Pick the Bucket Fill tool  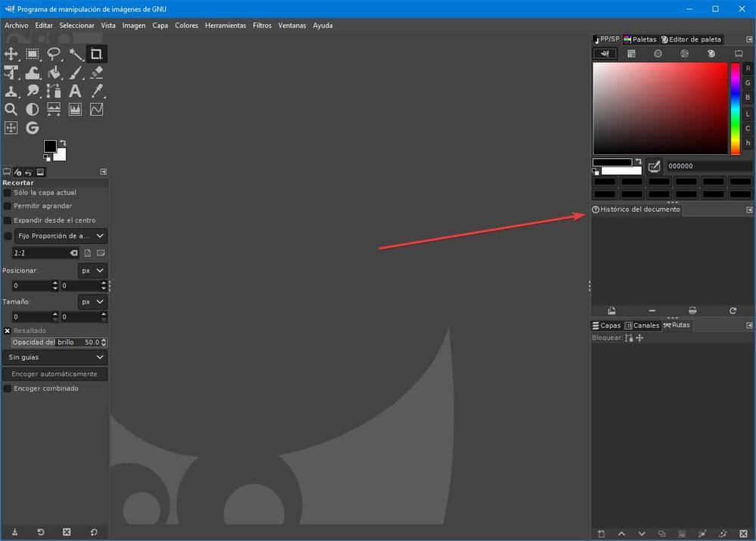pyautogui.click(x=54, y=73)
